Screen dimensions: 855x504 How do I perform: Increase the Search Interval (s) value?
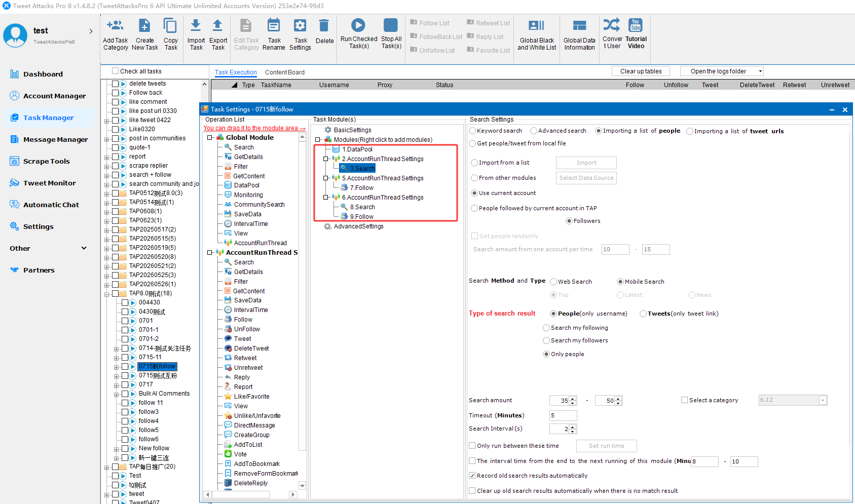coord(573,427)
